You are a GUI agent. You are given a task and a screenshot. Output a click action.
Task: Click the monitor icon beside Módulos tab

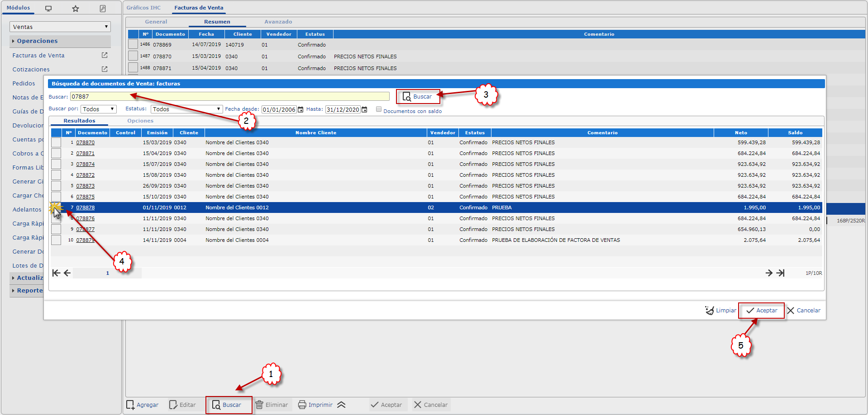48,9
